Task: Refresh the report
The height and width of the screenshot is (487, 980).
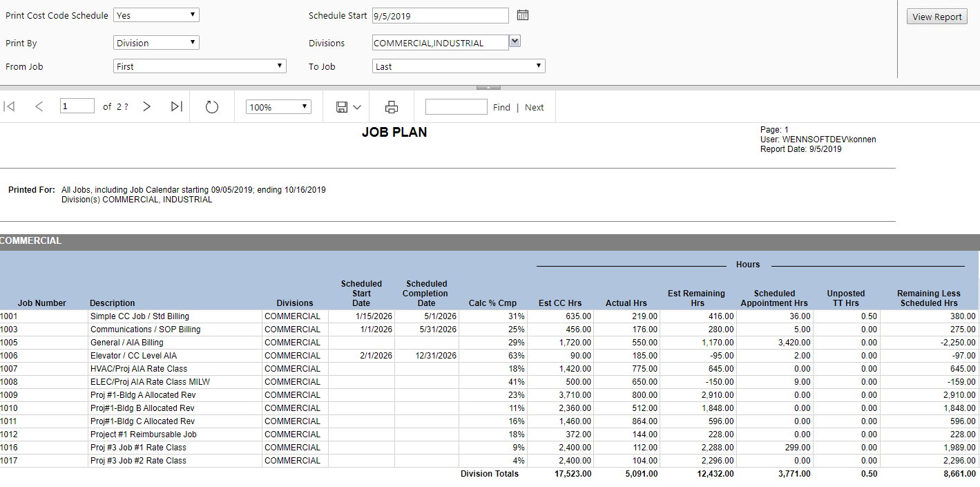Action: click(x=212, y=107)
